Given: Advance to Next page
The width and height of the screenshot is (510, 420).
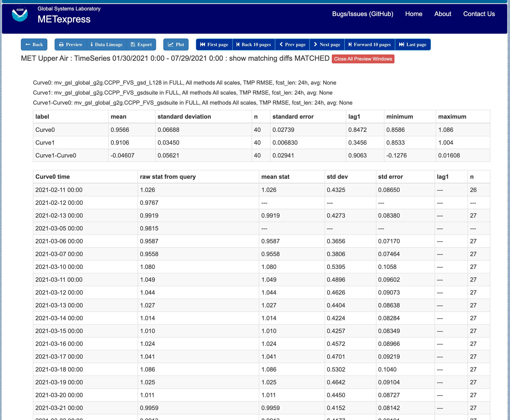Looking at the screenshot, I should [x=327, y=44].
